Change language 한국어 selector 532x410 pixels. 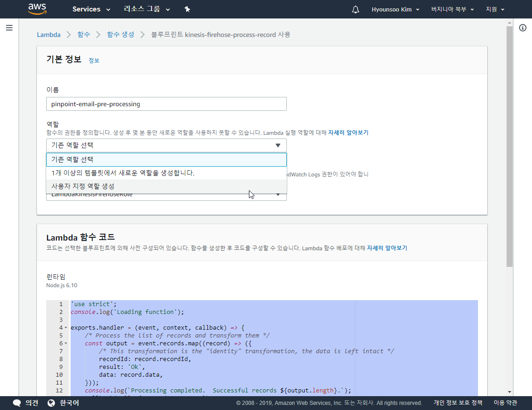click(69, 403)
